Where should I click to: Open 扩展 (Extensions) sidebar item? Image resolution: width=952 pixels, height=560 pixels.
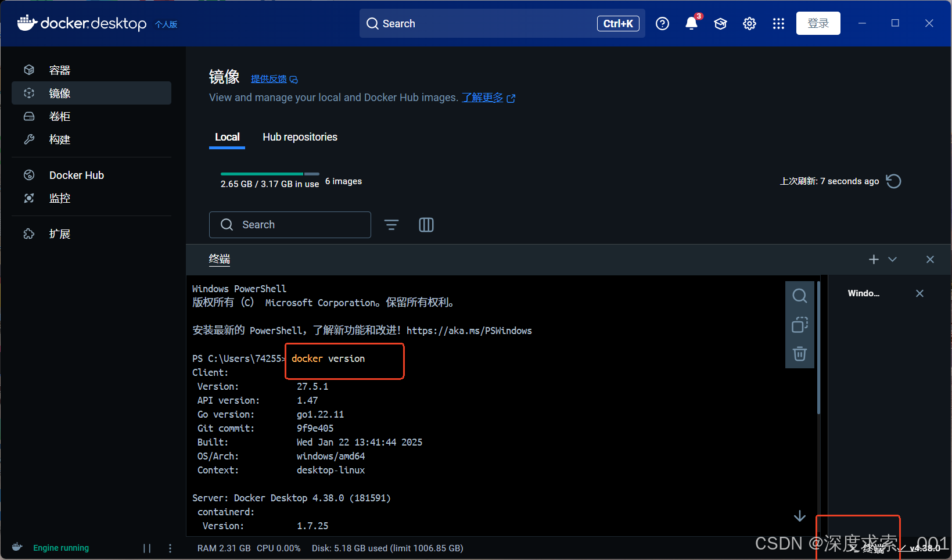[91, 234]
